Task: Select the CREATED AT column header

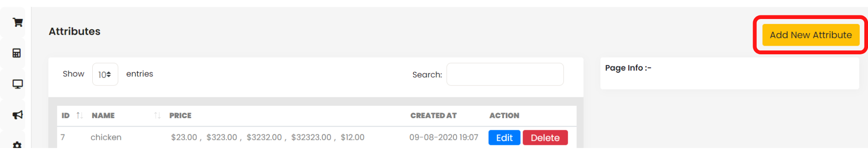Action: pos(434,115)
